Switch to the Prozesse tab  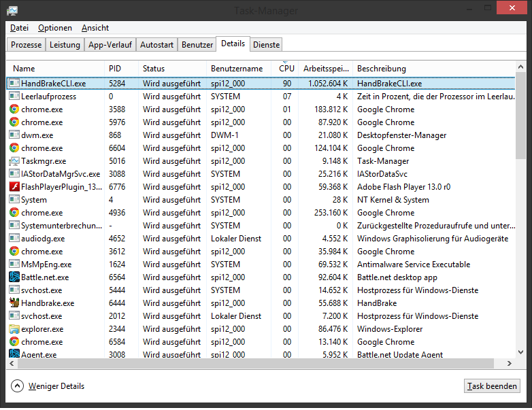pos(26,45)
